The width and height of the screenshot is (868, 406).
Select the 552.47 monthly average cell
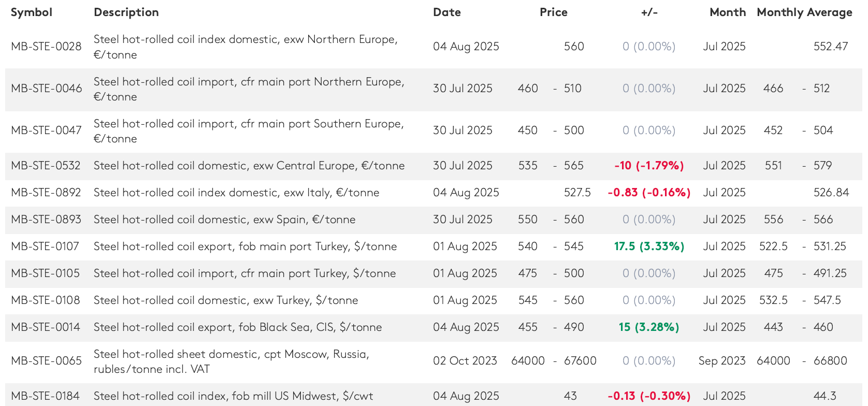831,47
